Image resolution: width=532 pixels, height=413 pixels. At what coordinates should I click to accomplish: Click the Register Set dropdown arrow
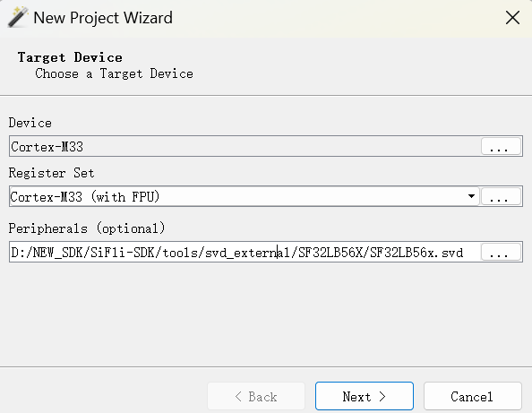pyautogui.click(x=471, y=196)
